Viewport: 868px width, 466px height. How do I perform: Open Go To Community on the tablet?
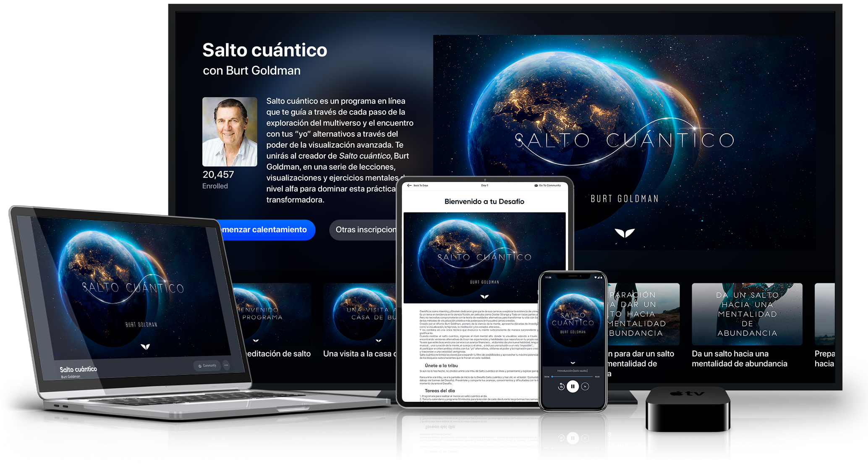tap(547, 185)
